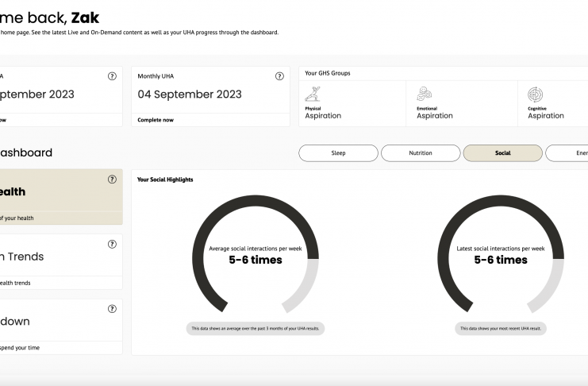588x386 pixels.
Task: Open the partially visible Energy tab
Action: tap(567, 153)
